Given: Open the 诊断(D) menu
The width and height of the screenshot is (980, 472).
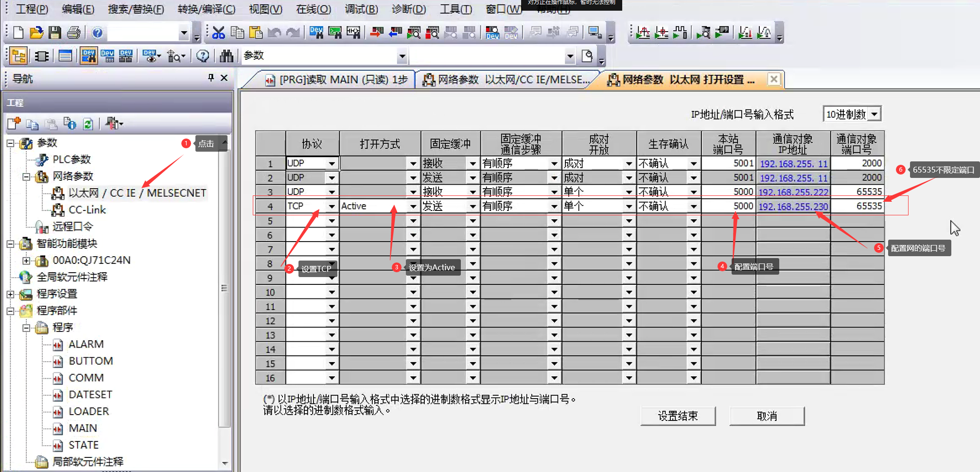Looking at the screenshot, I should click(x=408, y=9).
